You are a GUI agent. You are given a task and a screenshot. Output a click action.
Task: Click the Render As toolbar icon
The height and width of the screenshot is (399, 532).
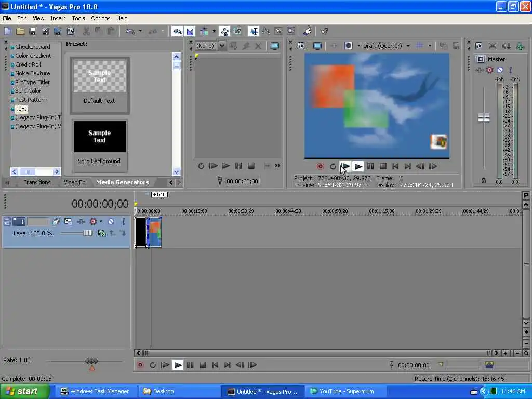tap(58, 32)
